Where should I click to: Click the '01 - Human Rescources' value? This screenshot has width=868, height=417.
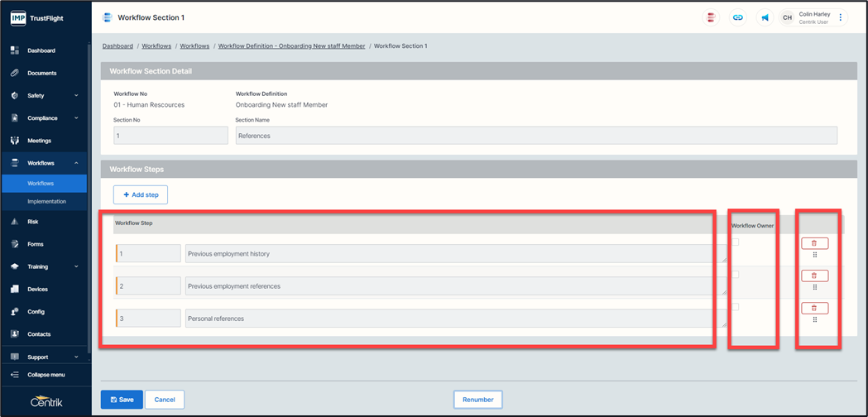pyautogui.click(x=149, y=105)
